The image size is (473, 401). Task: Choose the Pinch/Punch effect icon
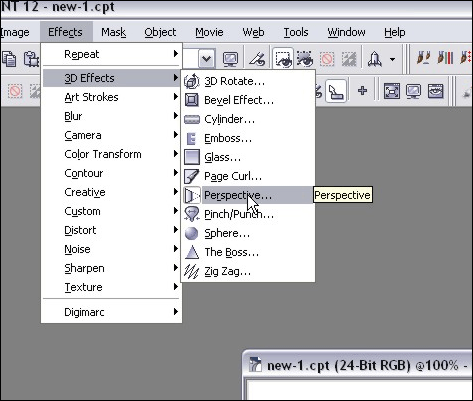[192, 214]
